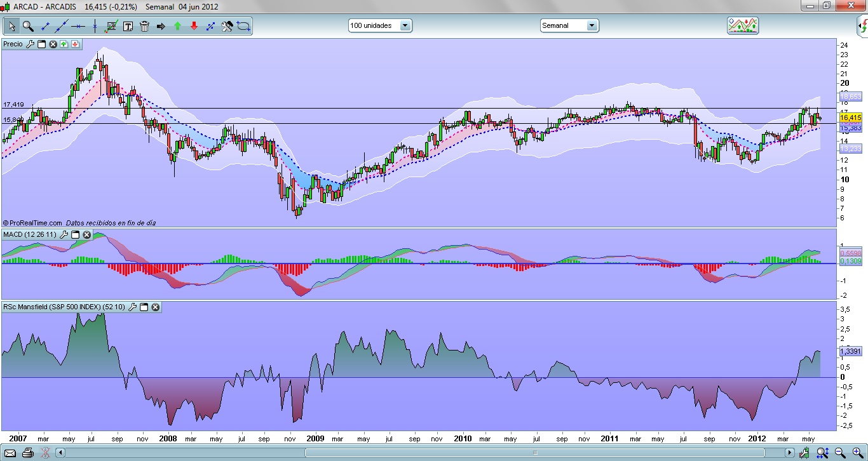Click the 13,233 lower band value
Viewport: 868px width, 461px height.
(x=850, y=149)
